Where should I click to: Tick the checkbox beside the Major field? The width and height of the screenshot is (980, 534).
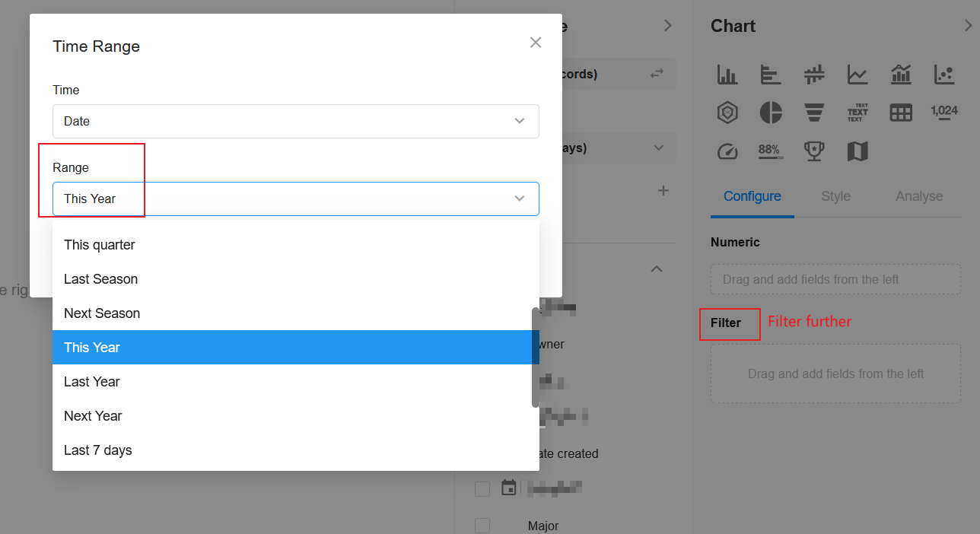(482, 526)
